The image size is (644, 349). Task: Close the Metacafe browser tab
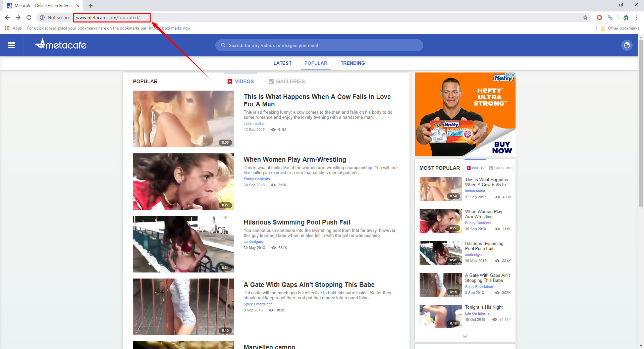coord(78,6)
